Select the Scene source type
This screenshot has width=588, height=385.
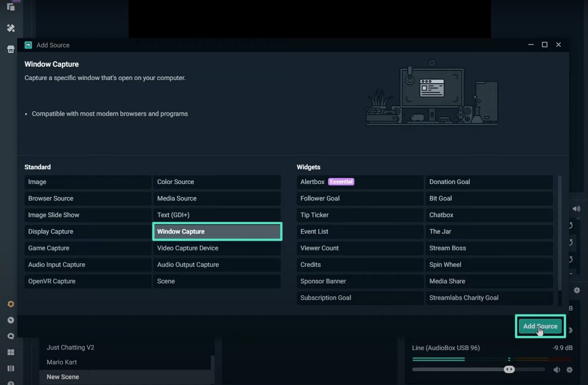click(217, 281)
